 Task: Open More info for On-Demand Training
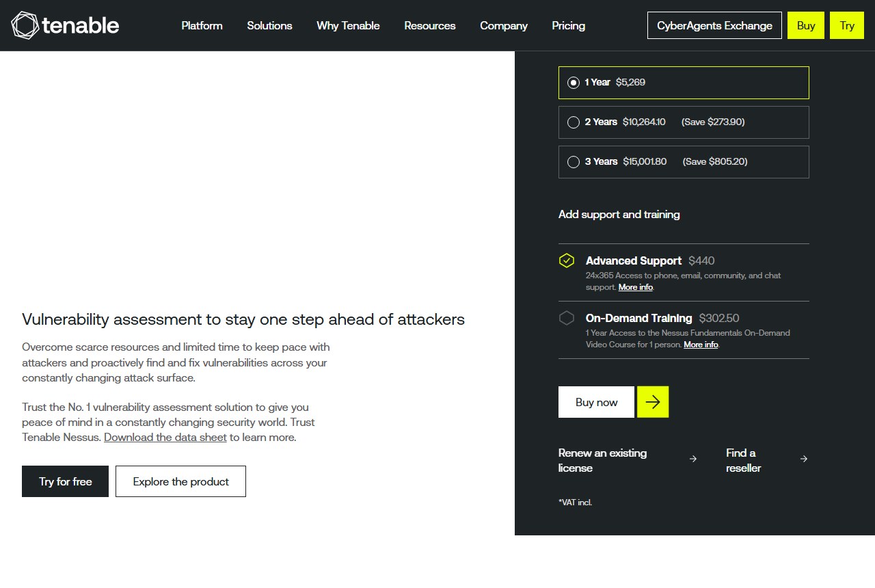tap(701, 345)
